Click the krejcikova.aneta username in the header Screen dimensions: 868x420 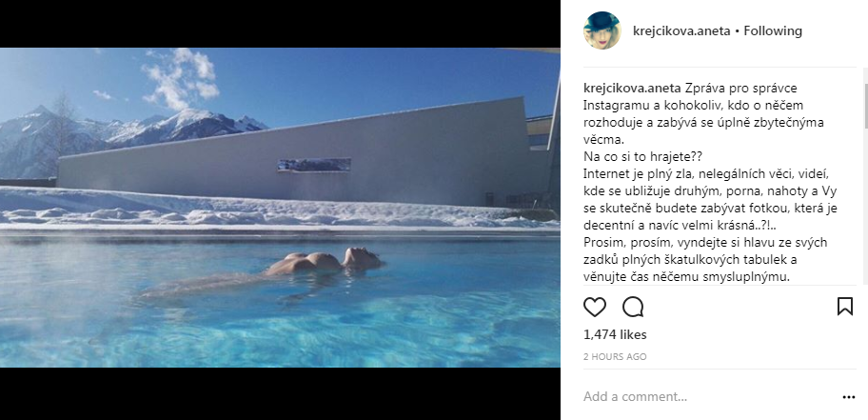[681, 31]
